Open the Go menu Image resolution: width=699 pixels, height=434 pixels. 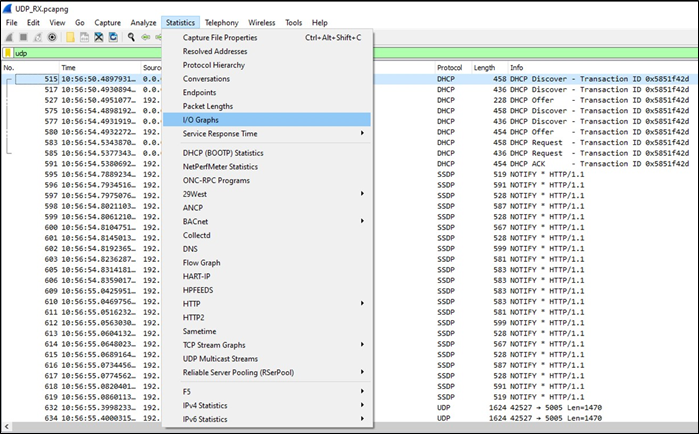coord(80,23)
